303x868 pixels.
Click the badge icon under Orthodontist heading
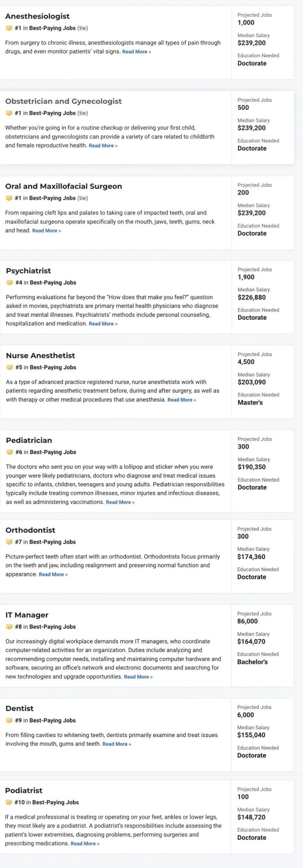click(x=9, y=542)
